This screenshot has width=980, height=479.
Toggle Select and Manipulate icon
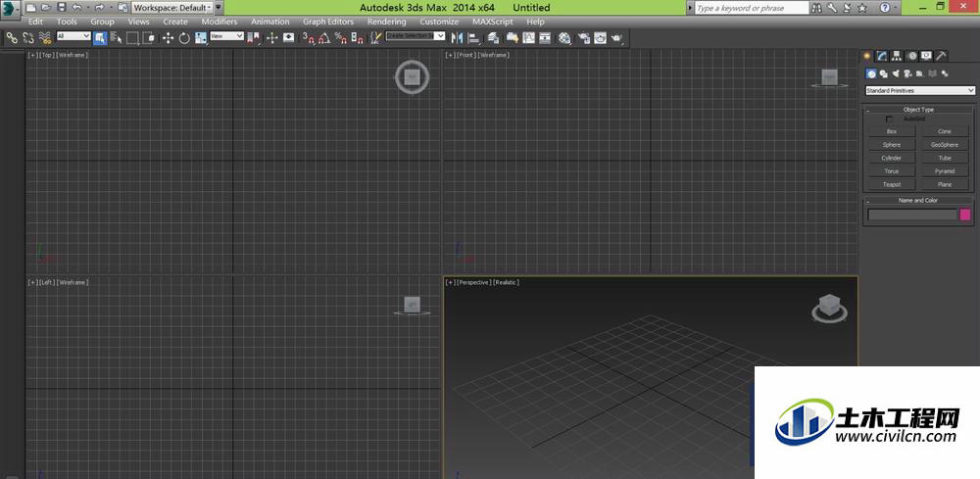pyautogui.click(x=271, y=38)
